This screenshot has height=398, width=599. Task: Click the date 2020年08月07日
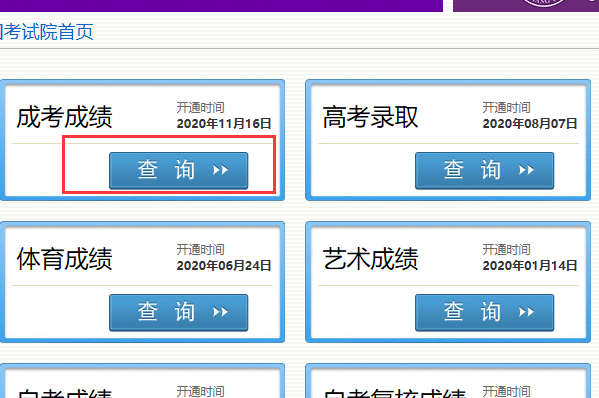coord(530,124)
